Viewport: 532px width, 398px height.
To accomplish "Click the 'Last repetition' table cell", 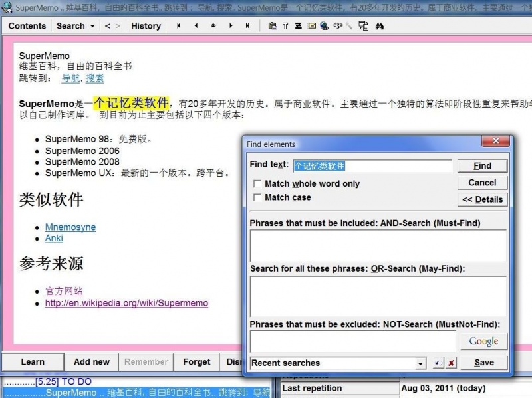I will pos(340,388).
